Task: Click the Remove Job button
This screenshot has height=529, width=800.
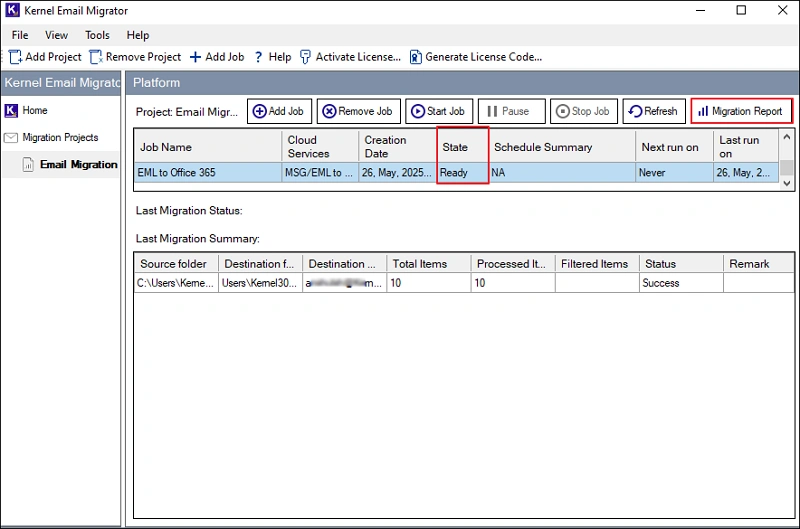Action: [x=359, y=111]
